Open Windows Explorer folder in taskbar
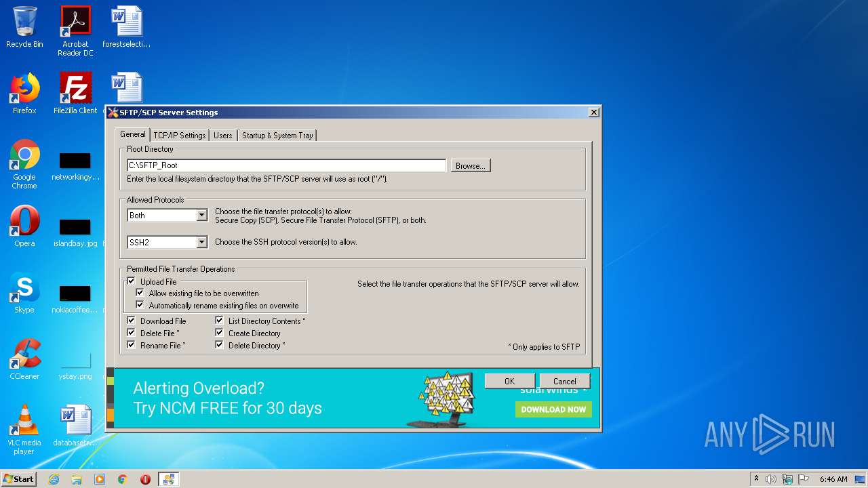The width and height of the screenshot is (868, 488). click(x=77, y=479)
